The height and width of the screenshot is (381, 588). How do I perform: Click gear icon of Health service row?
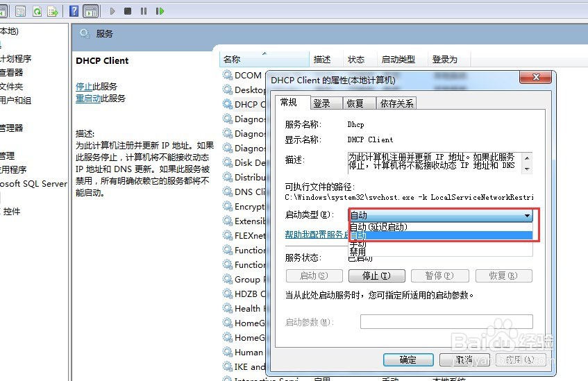[227, 309]
